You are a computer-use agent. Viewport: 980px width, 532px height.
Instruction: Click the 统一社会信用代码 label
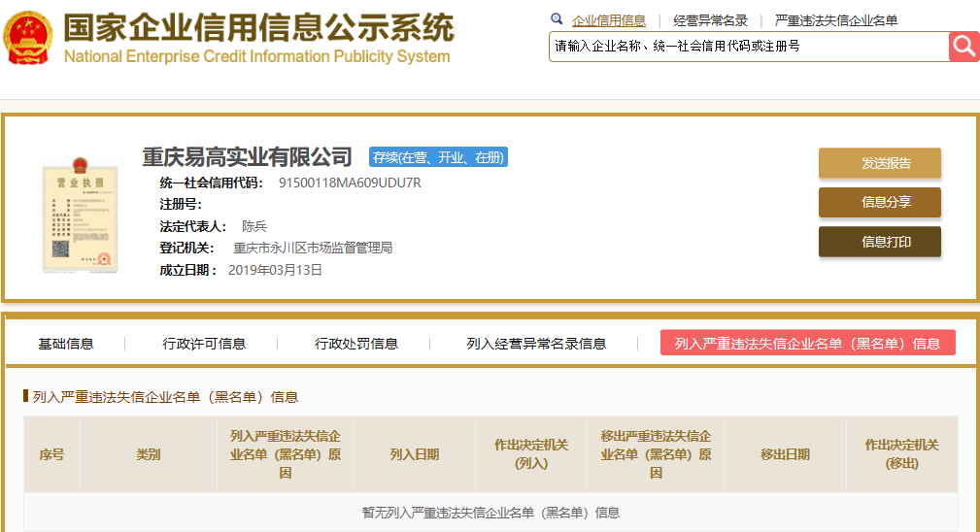pyautogui.click(x=212, y=183)
